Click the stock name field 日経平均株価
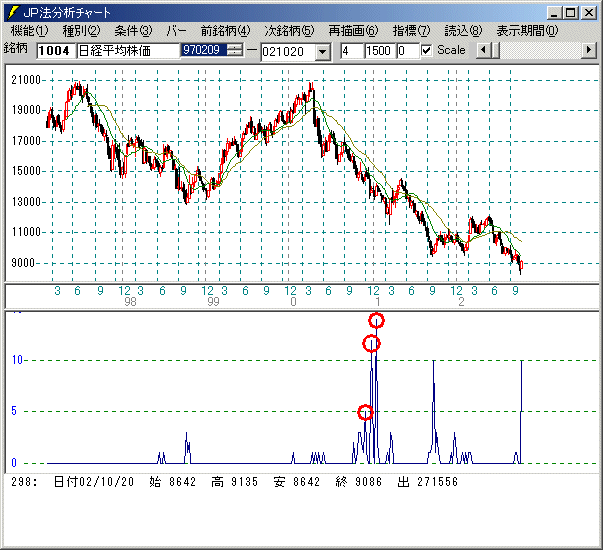Viewport: 603px width, 550px height. 128,50
